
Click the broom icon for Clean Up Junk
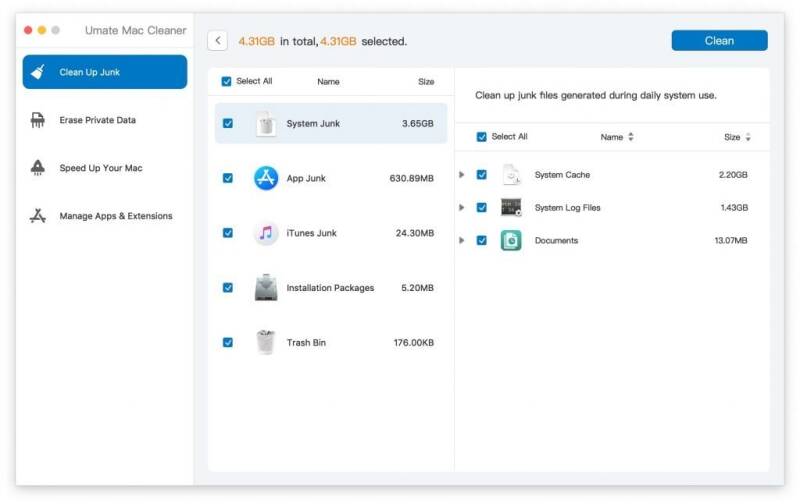pos(38,72)
